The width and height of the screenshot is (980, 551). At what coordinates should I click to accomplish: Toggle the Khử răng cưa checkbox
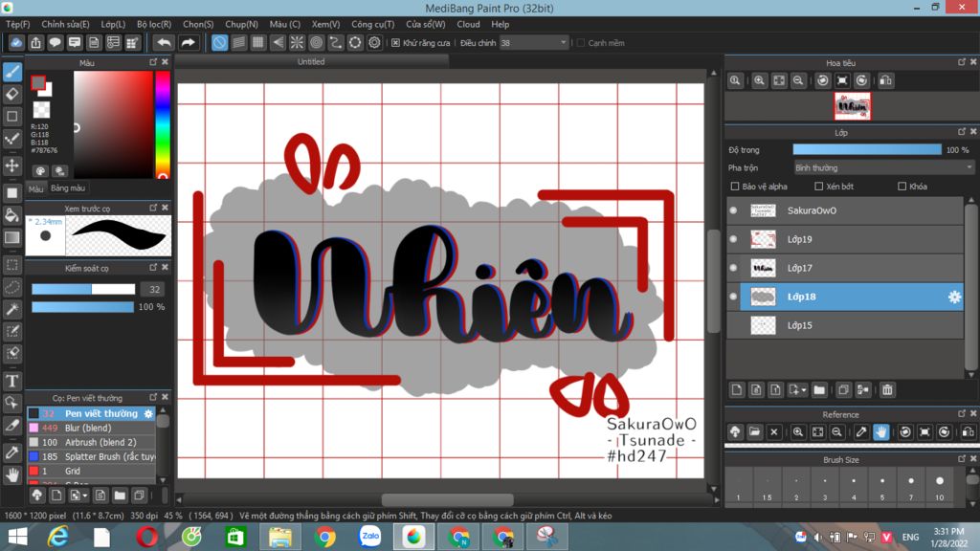pos(395,43)
